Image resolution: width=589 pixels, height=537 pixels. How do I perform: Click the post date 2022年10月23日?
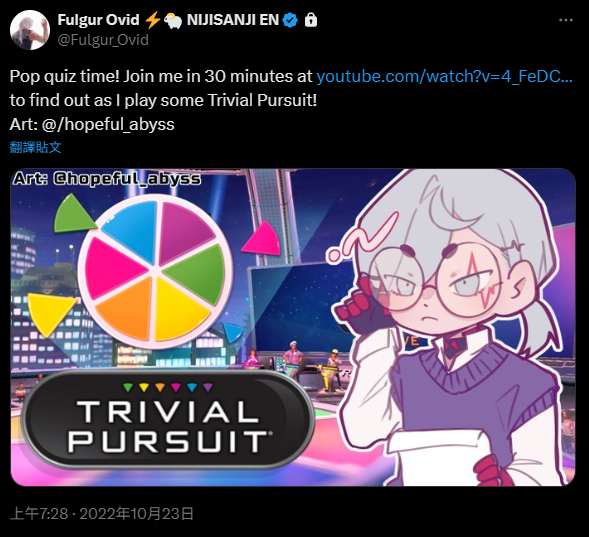coord(136,514)
